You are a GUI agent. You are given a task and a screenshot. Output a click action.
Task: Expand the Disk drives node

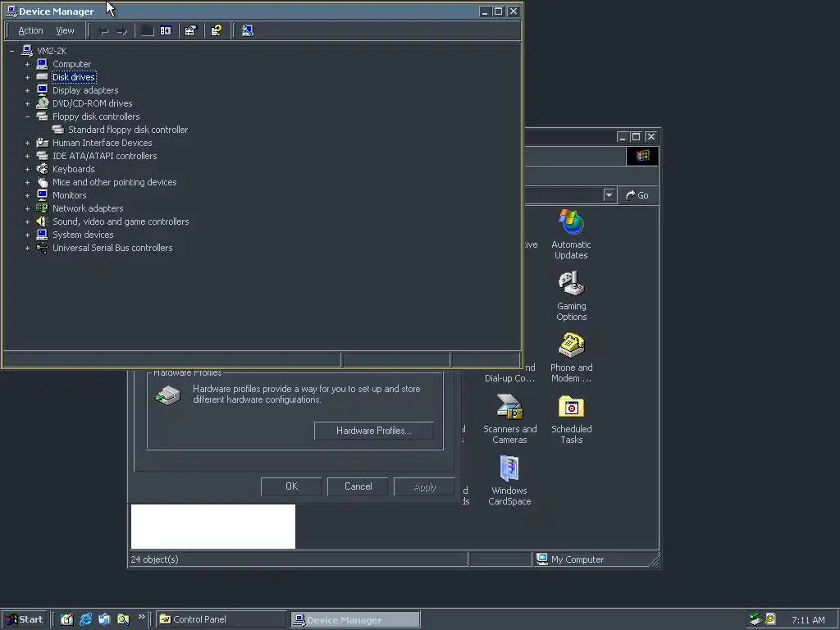click(x=27, y=77)
